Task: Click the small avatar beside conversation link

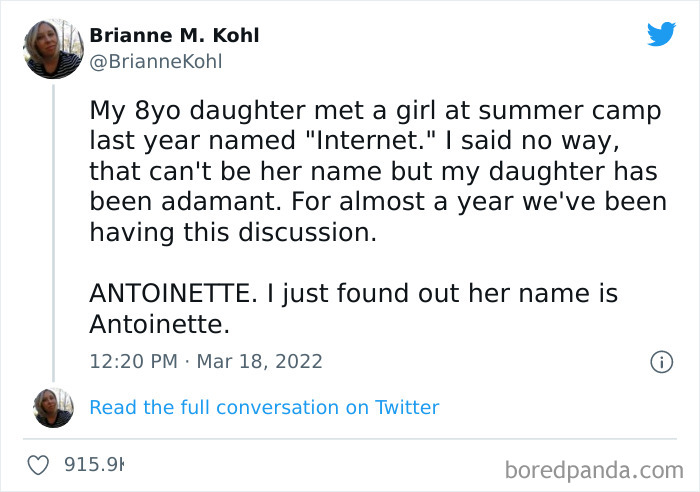Action: 53,407
